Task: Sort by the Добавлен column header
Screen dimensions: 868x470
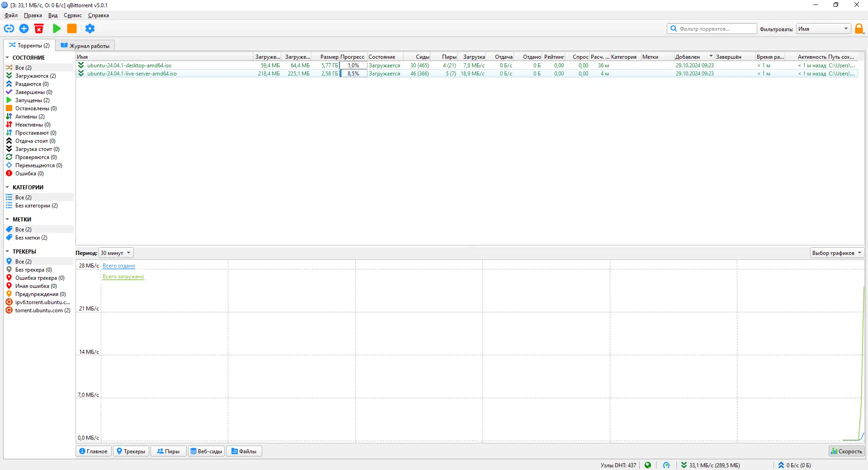Action: pyautogui.click(x=694, y=57)
